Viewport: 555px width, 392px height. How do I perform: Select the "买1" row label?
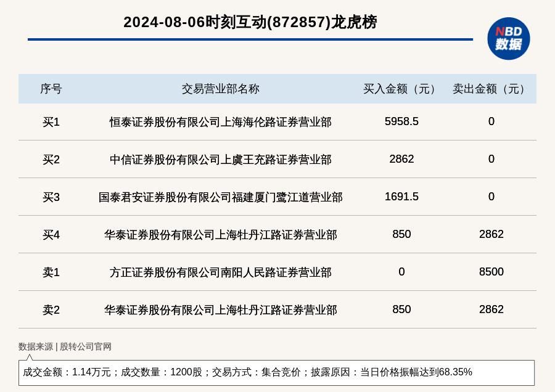pyautogui.click(x=51, y=122)
